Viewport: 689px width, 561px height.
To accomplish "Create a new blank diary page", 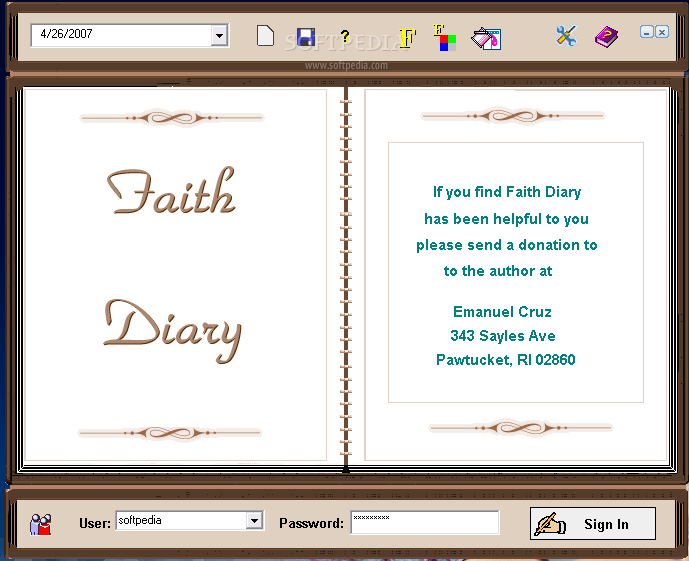I will click(265, 36).
